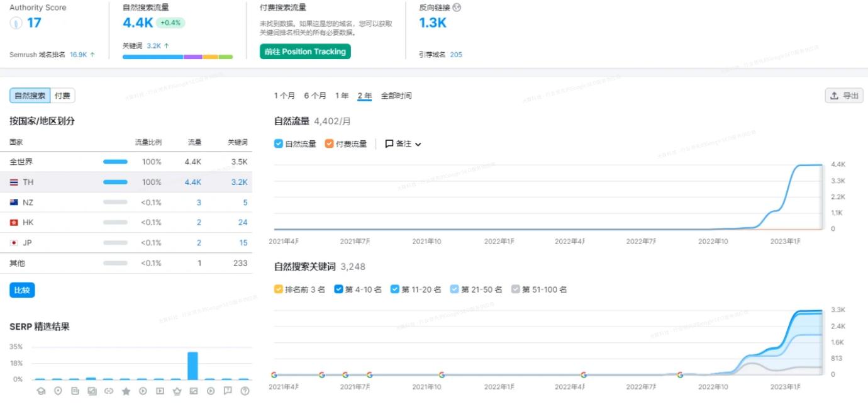Toggle the 自然流量 checkbox

[277, 143]
